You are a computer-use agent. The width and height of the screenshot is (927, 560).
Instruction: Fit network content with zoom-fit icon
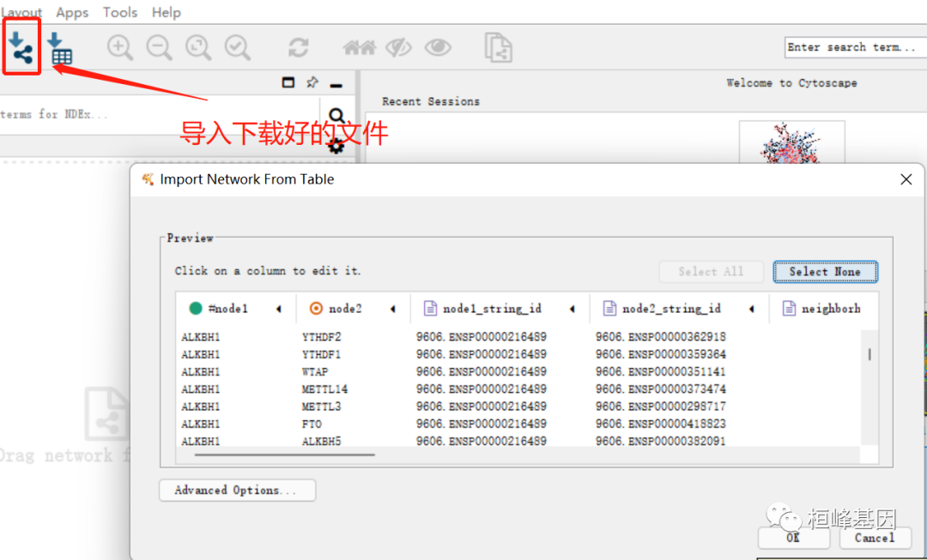198,48
